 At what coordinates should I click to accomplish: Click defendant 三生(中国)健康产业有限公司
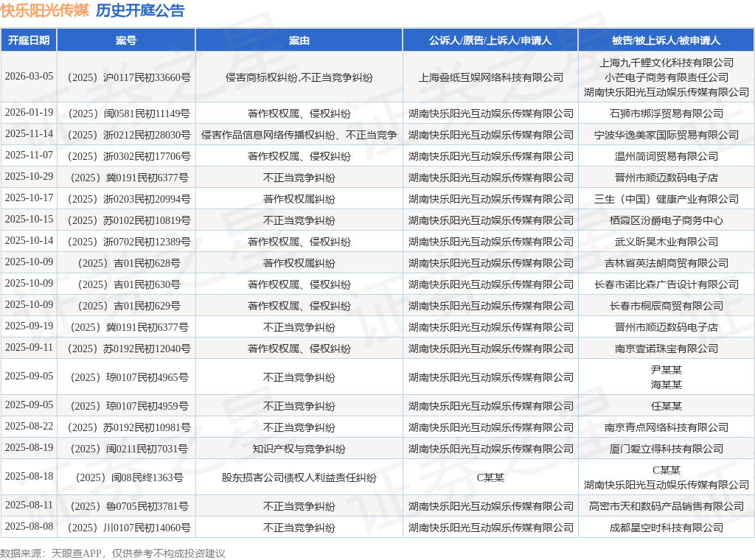(667, 199)
